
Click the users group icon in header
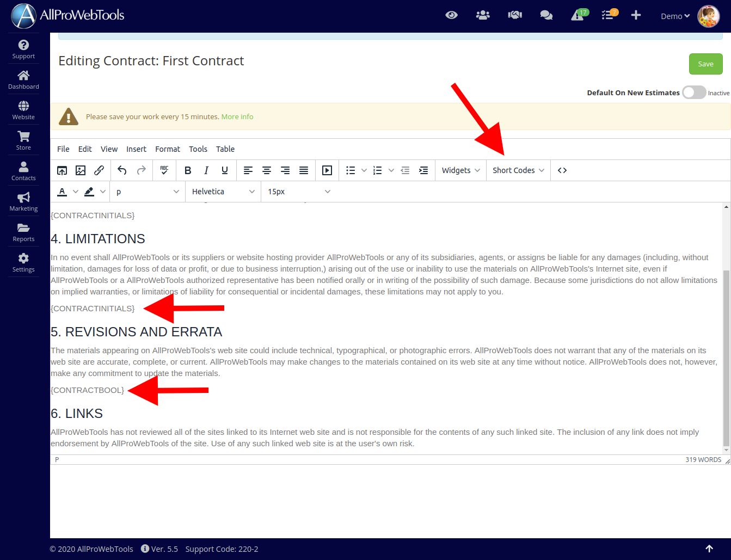(x=483, y=15)
